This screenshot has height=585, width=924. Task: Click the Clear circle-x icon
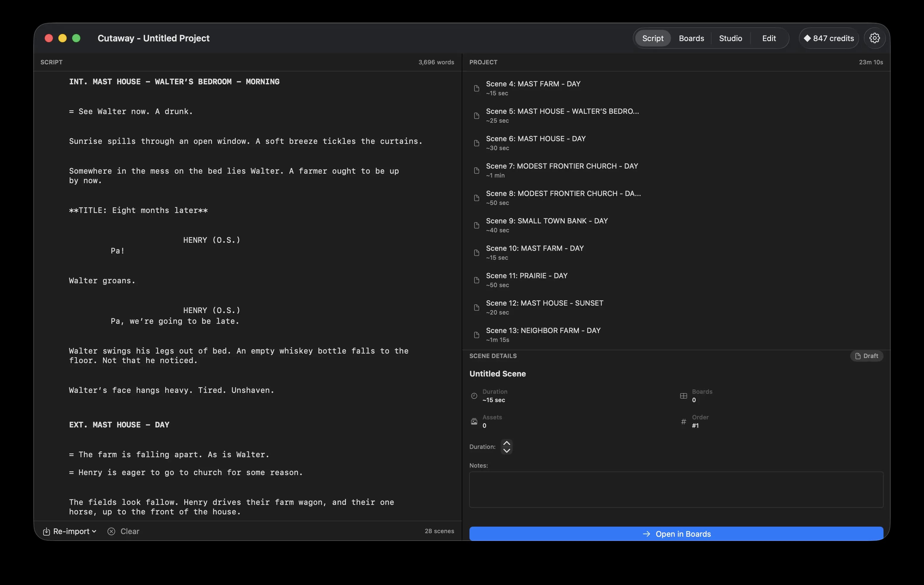[111, 531]
